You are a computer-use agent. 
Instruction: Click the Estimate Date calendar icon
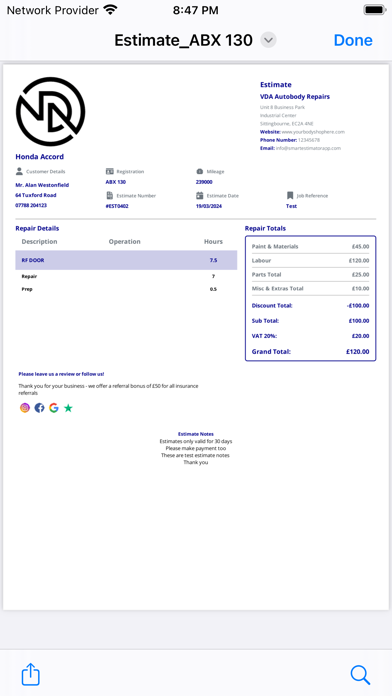(199, 195)
